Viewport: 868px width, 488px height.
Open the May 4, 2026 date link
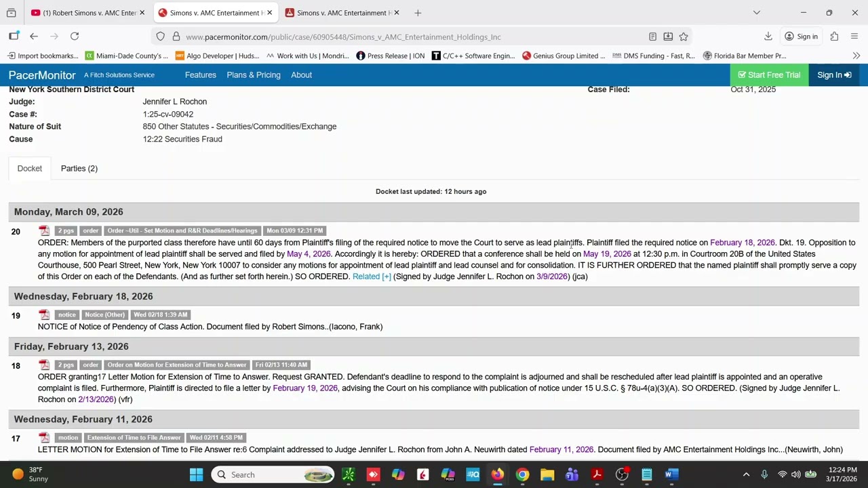pos(309,254)
